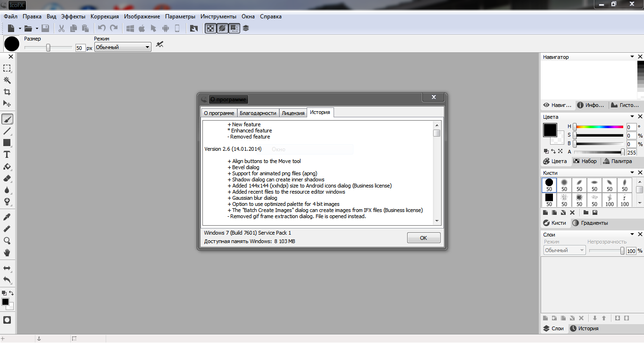Switch to the Палитра panel tab
The width and height of the screenshot is (644, 343).
pyautogui.click(x=617, y=161)
